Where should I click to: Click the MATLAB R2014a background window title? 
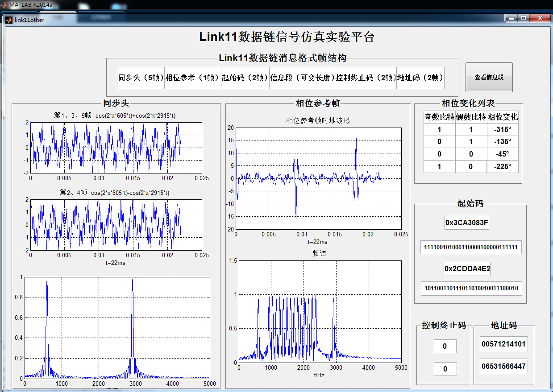tap(31, 5)
